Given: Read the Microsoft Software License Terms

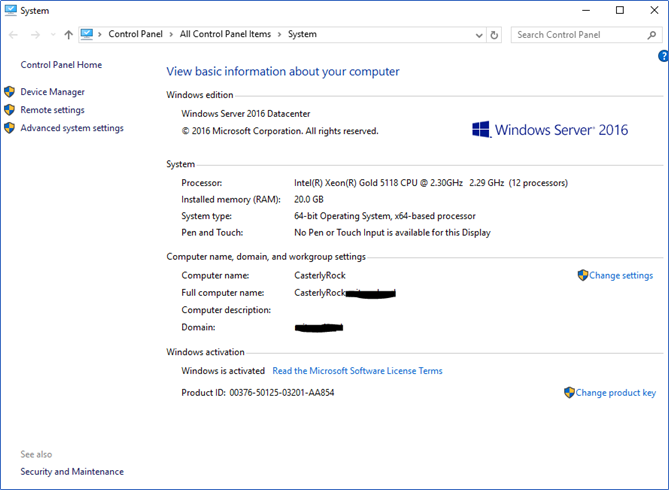Looking at the screenshot, I should 357,371.
